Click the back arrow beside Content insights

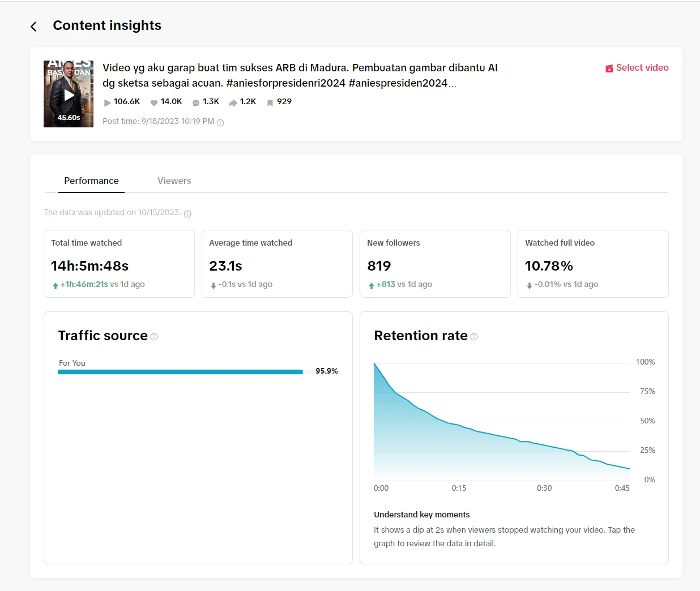point(34,27)
